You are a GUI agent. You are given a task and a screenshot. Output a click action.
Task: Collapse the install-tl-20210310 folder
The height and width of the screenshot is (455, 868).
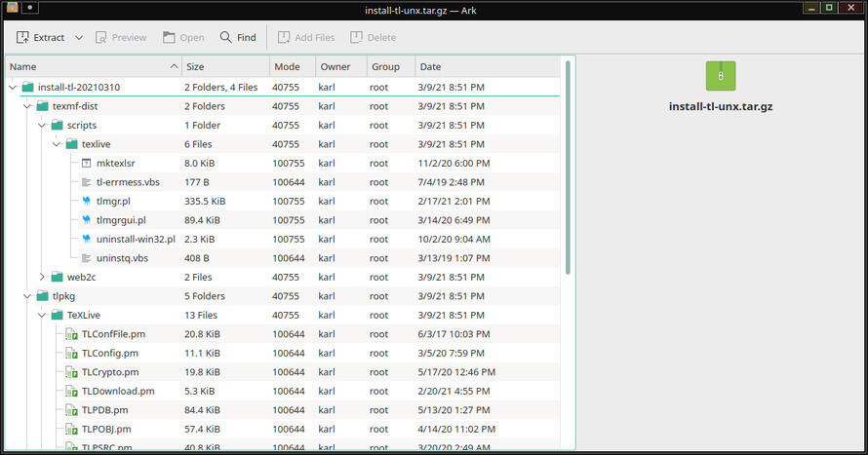coord(13,88)
